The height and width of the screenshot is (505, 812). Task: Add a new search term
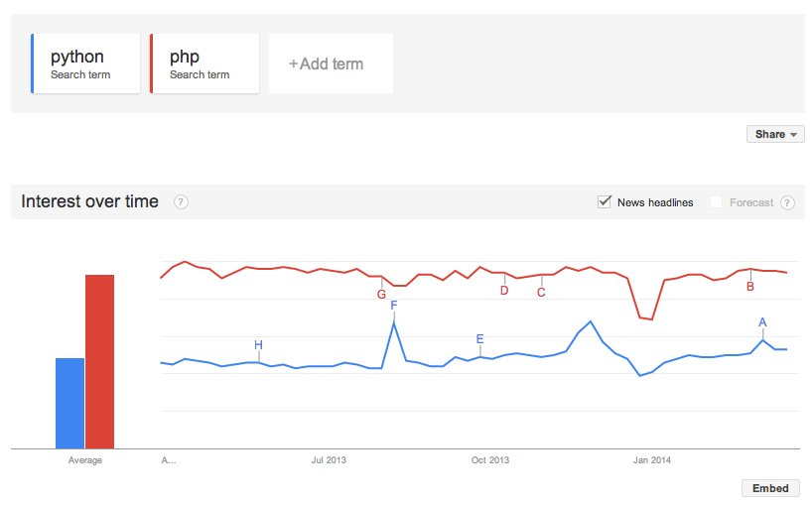click(x=331, y=63)
